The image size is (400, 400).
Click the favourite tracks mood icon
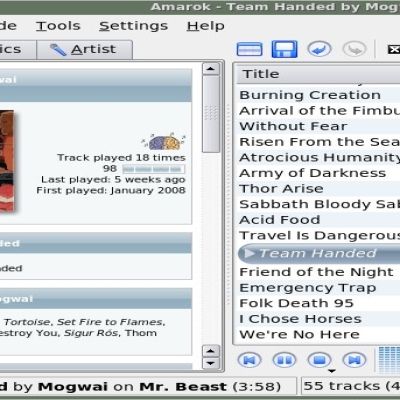click(x=164, y=141)
